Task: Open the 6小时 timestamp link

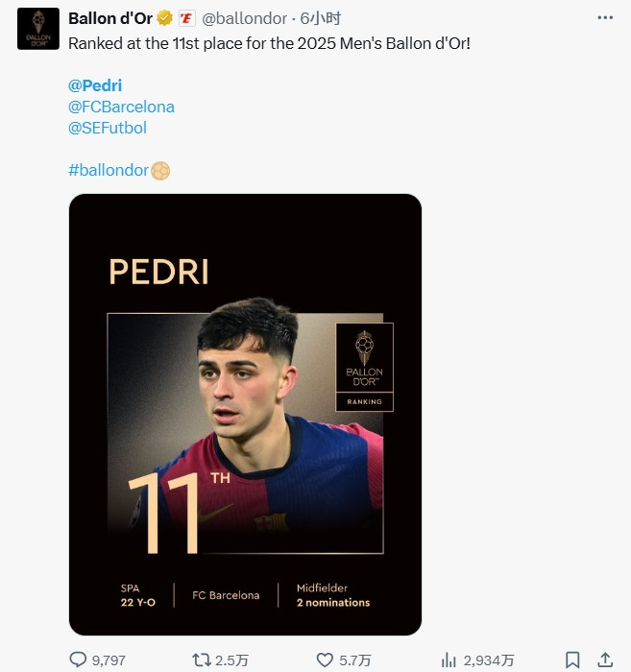Action: point(320,18)
